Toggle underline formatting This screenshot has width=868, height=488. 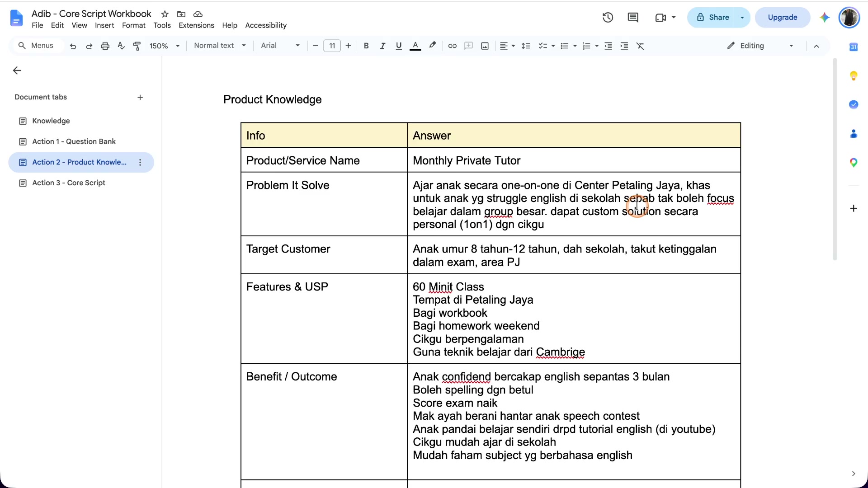398,46
